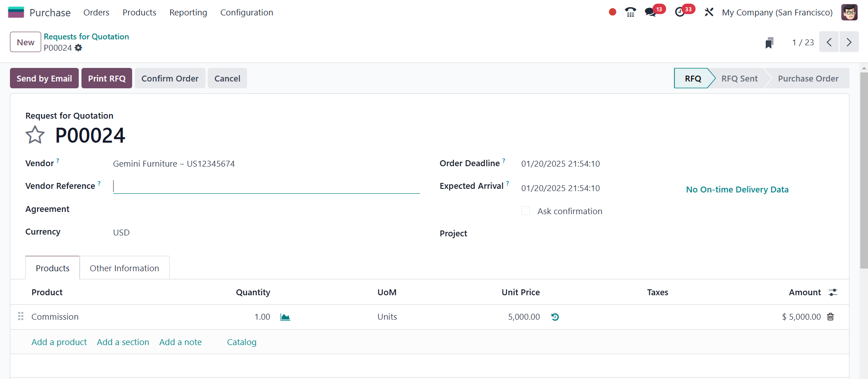Open the VoIP phone icon in navbar
Screen dimensions: 868x379
[x=630, y=12]
